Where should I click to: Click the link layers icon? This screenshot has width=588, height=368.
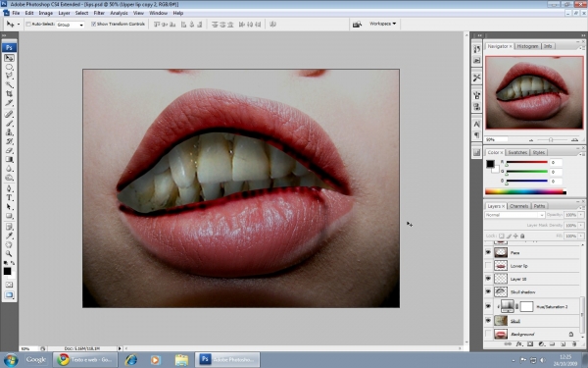[x=508, y=344]
